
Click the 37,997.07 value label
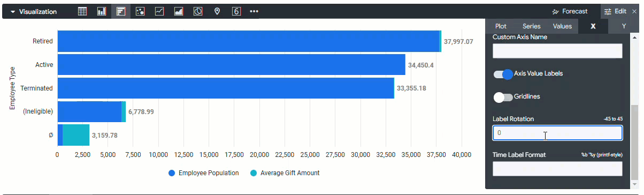458,41
